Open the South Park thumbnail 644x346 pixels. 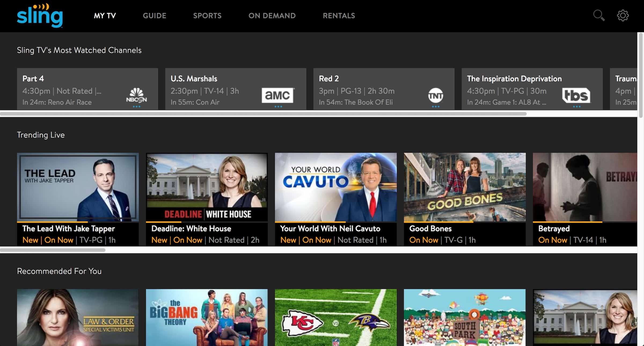[465, 318]
